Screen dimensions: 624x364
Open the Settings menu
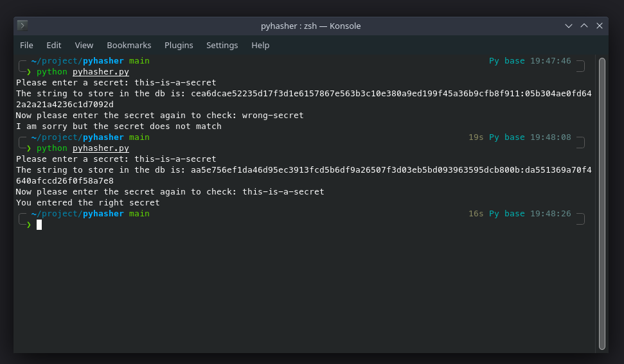(222, 46)
